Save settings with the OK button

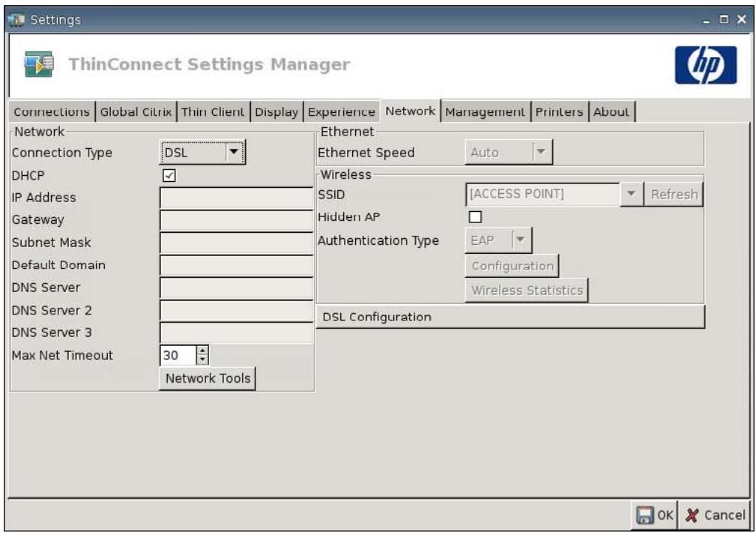click(654, 515)
